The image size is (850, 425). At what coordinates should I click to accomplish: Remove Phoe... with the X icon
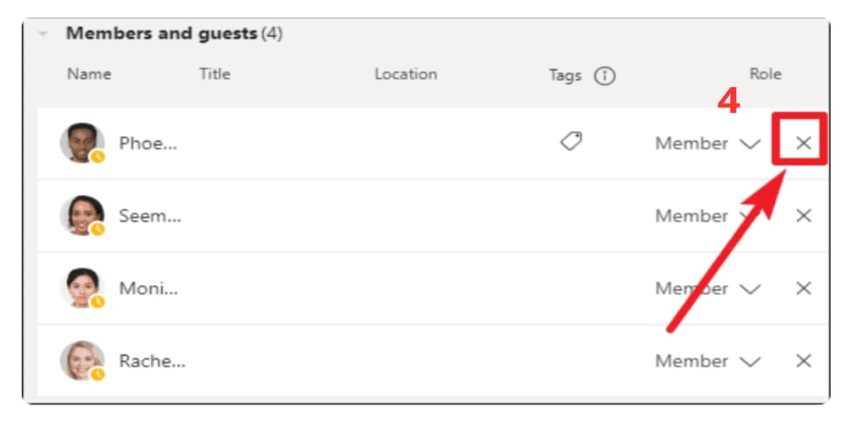(803, 143)
